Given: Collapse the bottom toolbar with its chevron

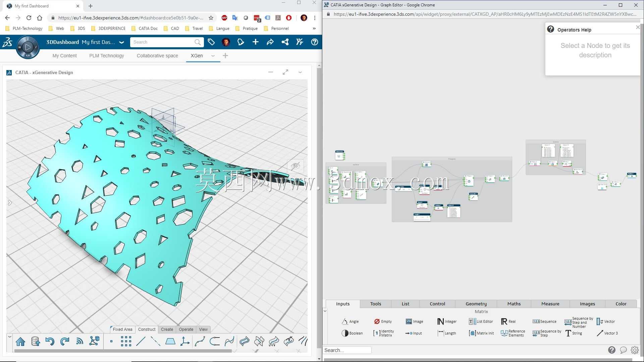Looking at the screenshot, I should (10, 337).
